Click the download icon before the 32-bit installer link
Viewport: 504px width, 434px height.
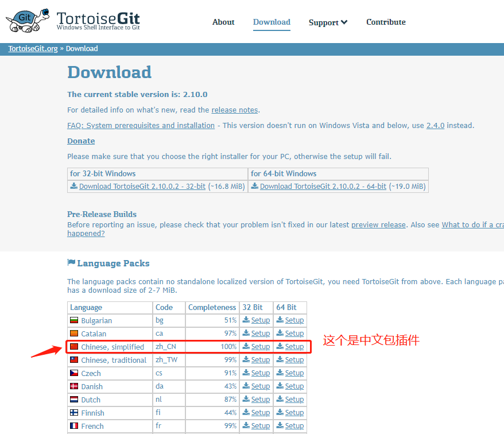pos(75,186)
